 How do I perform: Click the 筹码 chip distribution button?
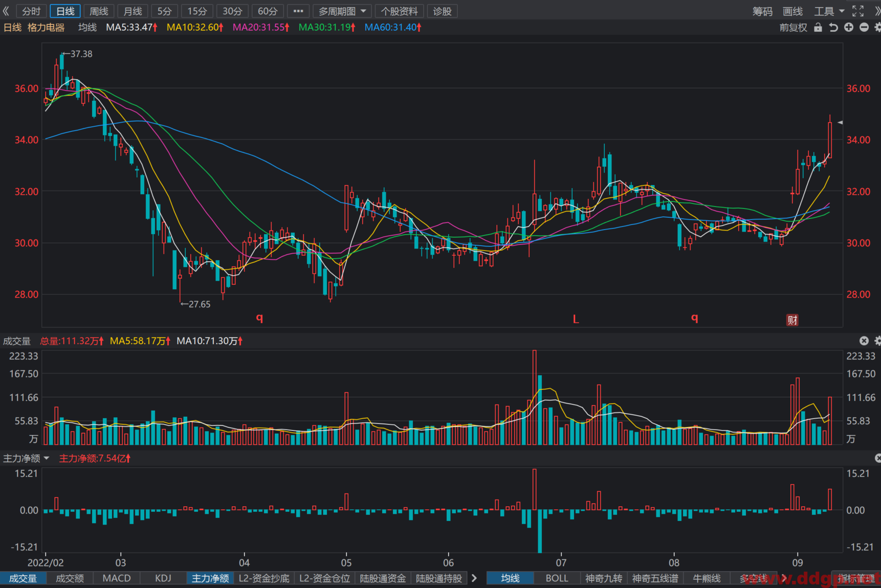coord(762,11)
